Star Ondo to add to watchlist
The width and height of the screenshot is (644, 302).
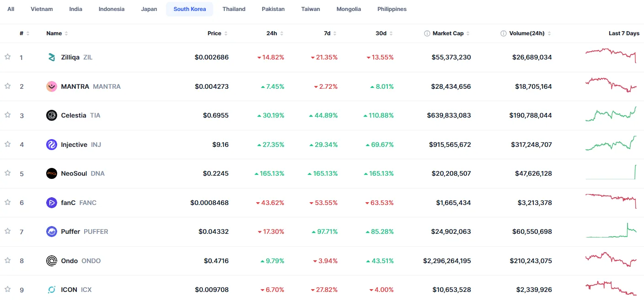7,260
